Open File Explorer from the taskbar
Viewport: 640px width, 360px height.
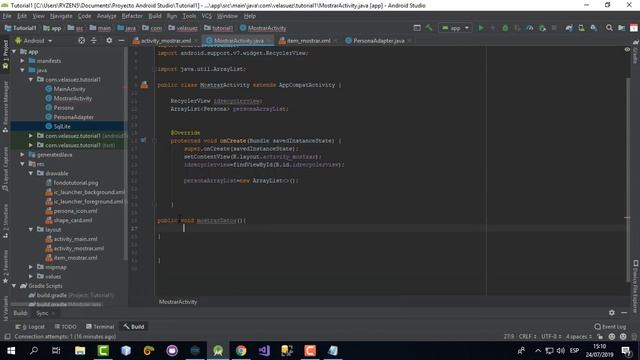[80, 351]
